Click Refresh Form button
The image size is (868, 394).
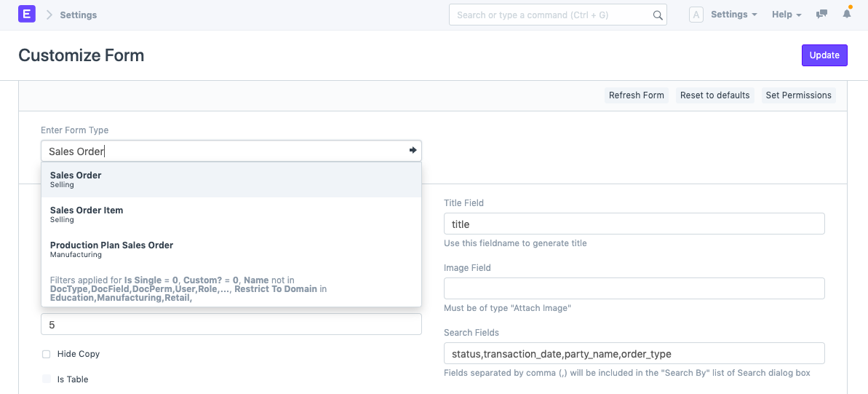[x=636, y=95]
